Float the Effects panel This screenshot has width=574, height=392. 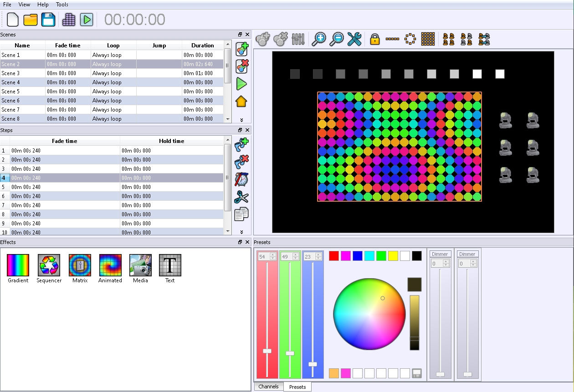coord(240,242)
